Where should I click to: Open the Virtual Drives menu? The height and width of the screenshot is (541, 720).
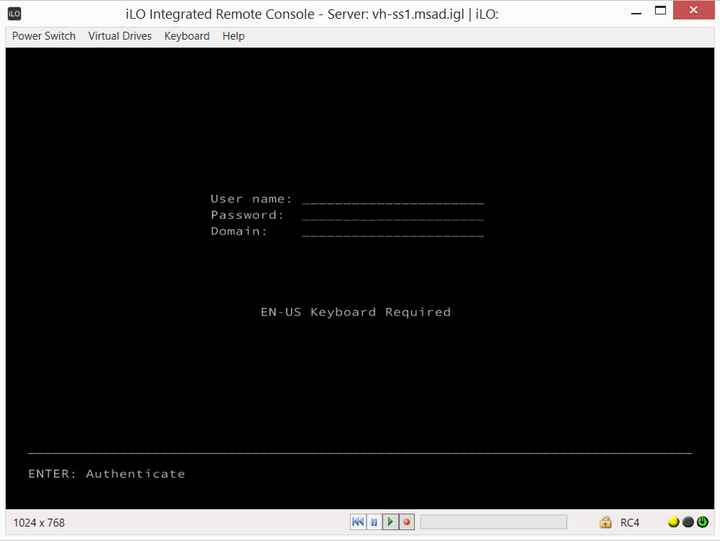(x=120, y=36)
